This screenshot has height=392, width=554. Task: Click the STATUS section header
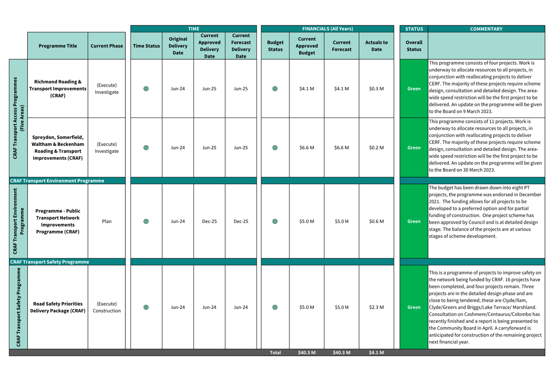point(414,29)
